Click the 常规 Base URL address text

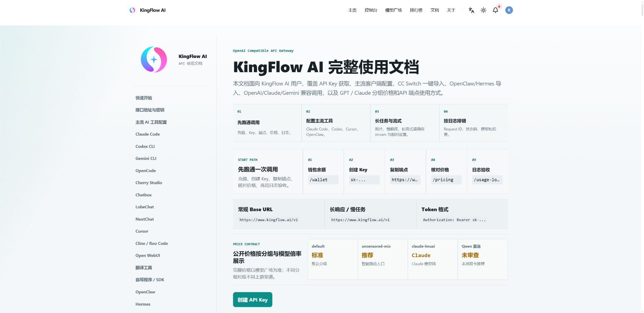pyautogui.click(x=269, y=220)
